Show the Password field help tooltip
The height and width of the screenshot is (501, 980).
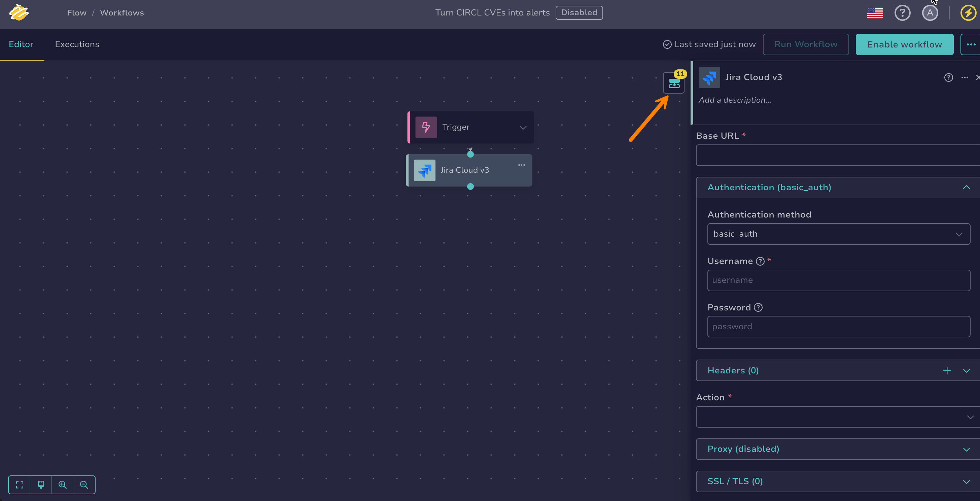point(758,308)
